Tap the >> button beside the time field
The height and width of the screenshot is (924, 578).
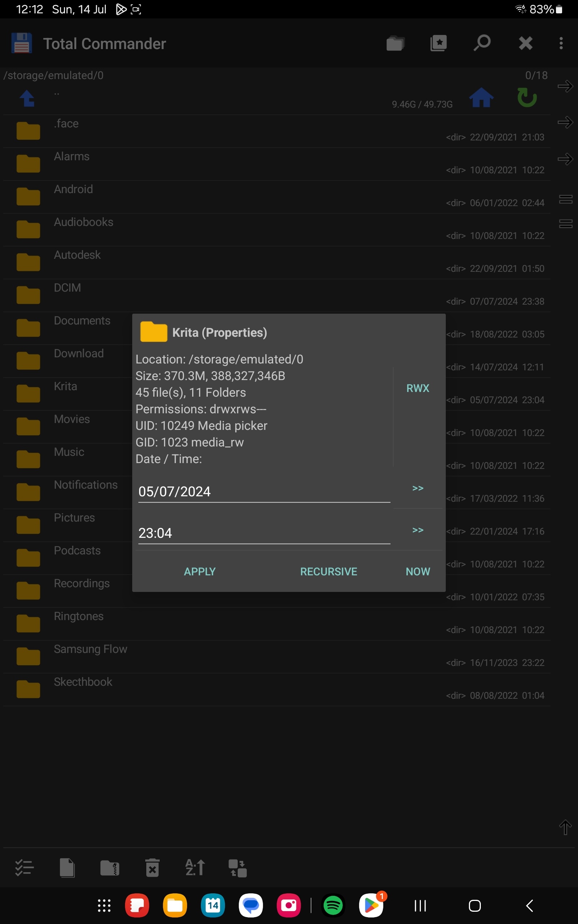pos(418,530)
